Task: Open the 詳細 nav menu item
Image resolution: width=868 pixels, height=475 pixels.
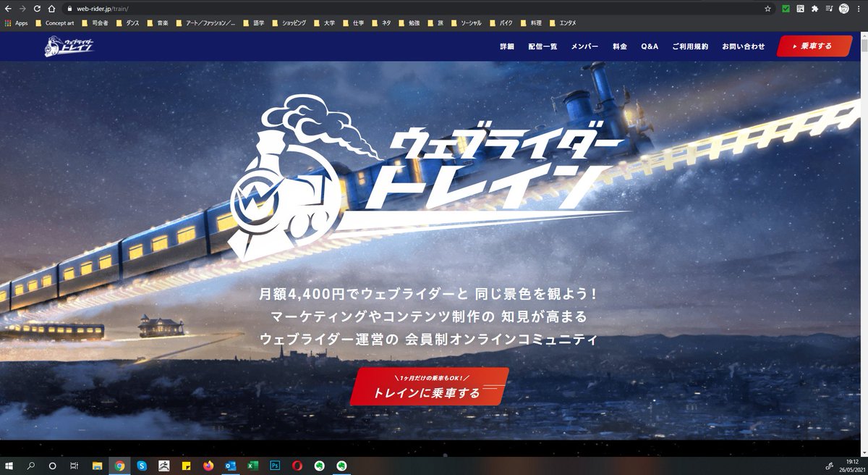Action: tap(506, 46)
